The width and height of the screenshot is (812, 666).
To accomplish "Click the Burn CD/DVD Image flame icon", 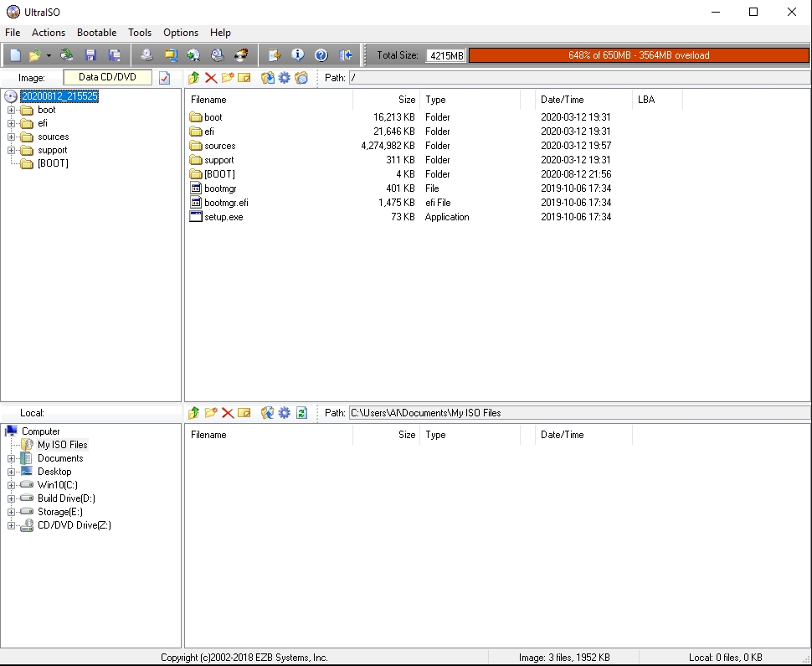I will 241,55.
